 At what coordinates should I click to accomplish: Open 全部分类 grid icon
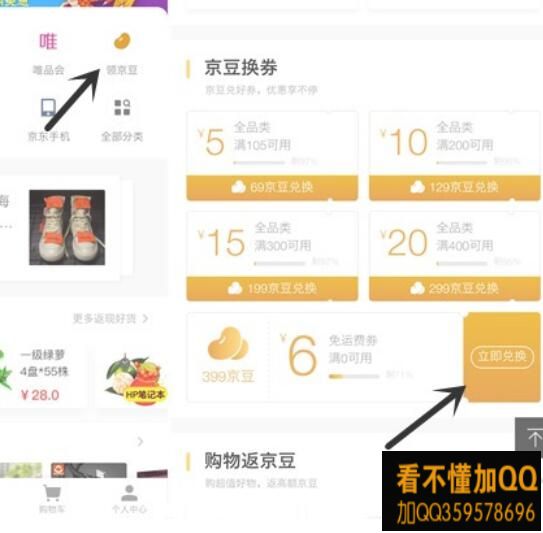[122, 107]
